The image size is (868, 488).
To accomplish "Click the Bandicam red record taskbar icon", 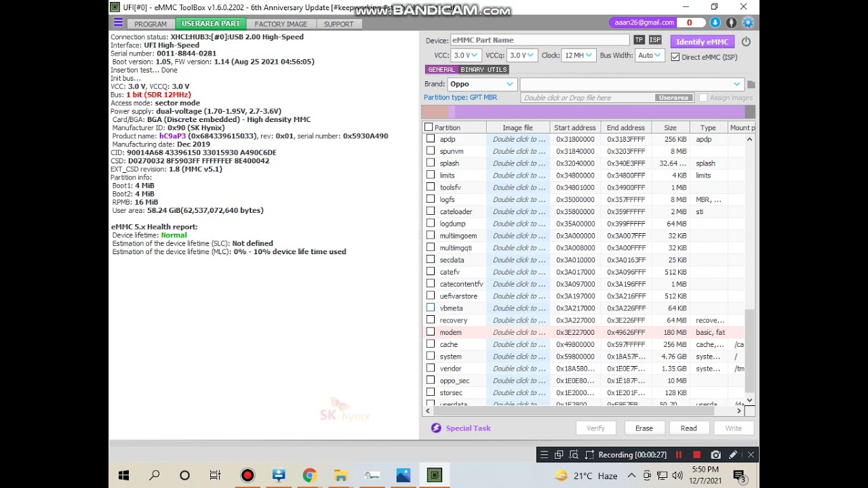I will point(248,475).
